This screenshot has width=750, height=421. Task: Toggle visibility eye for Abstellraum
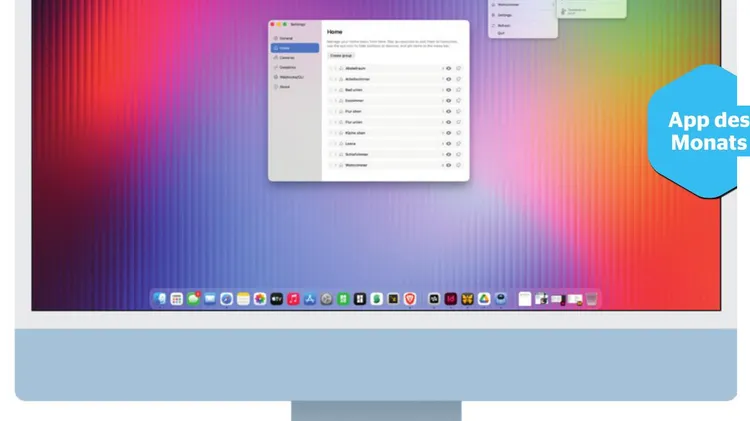pyautogui.click(x=448, y=68)
